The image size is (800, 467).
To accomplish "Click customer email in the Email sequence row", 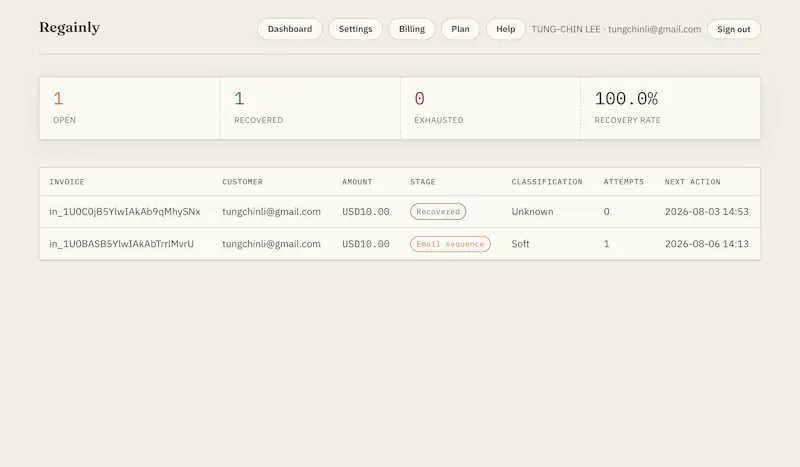I will pyautogui.click(x=271, y=244).
